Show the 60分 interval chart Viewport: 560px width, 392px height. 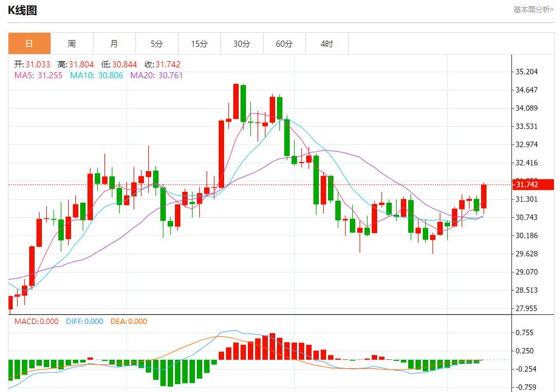(x=284, y=44)
